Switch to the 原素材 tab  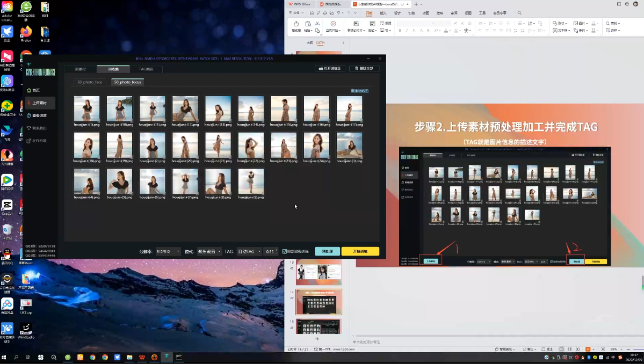click(x=81, y=69)
